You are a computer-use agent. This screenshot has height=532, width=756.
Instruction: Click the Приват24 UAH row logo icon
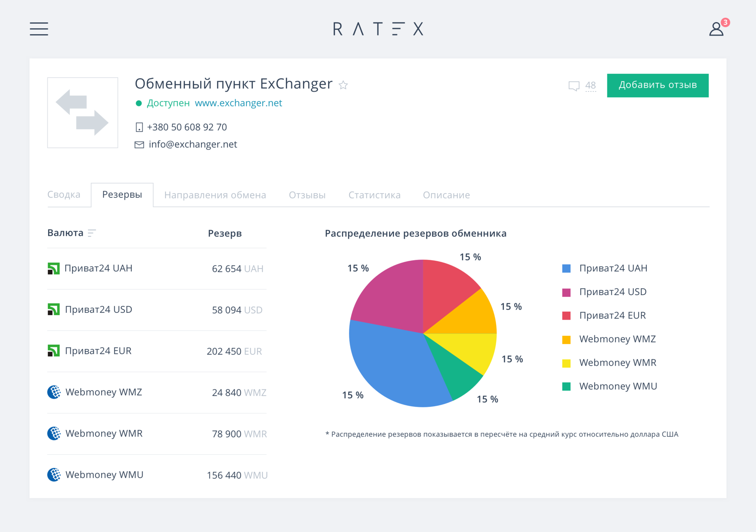[54, 268]
